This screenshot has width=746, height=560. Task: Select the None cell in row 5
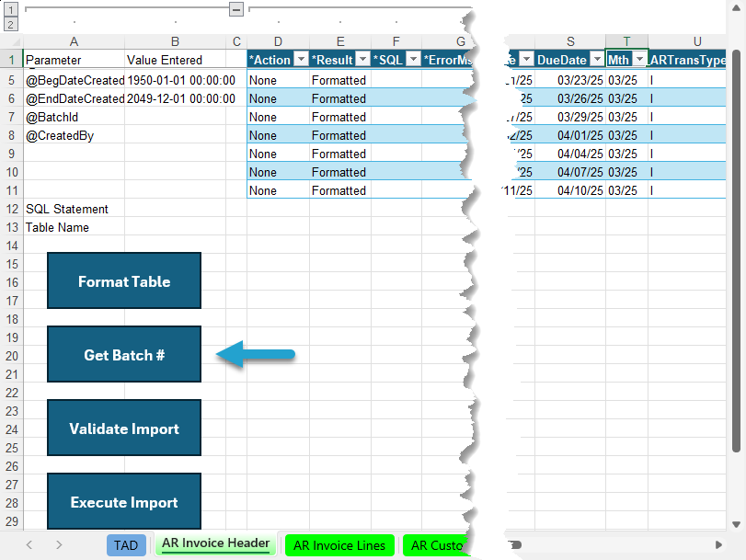coord(279,80)
